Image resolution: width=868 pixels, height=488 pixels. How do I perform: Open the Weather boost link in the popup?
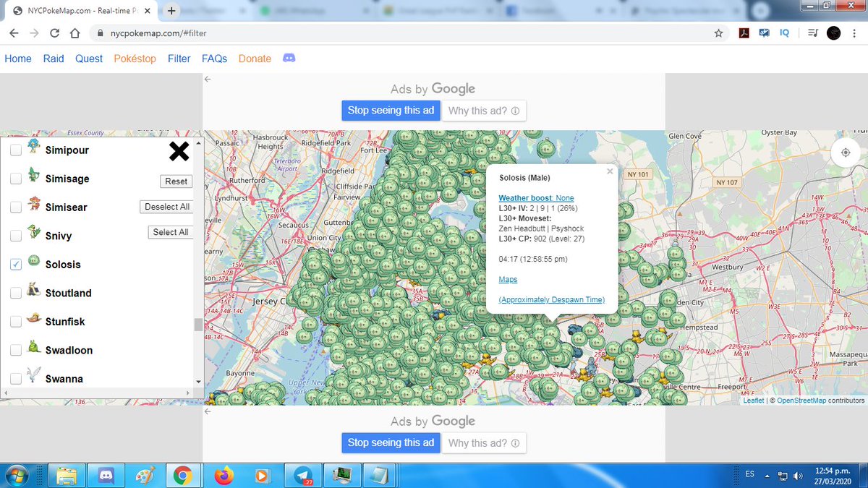click(x=536, y=198)
